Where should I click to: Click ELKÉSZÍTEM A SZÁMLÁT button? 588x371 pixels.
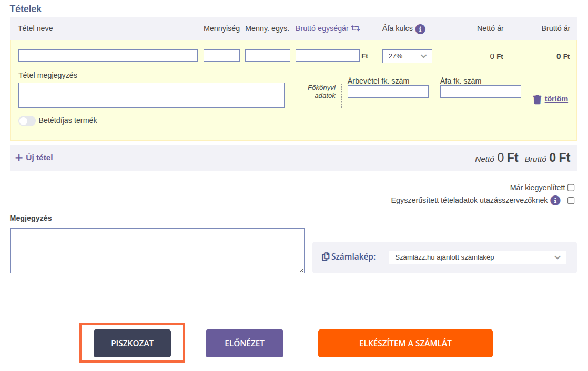405,343
